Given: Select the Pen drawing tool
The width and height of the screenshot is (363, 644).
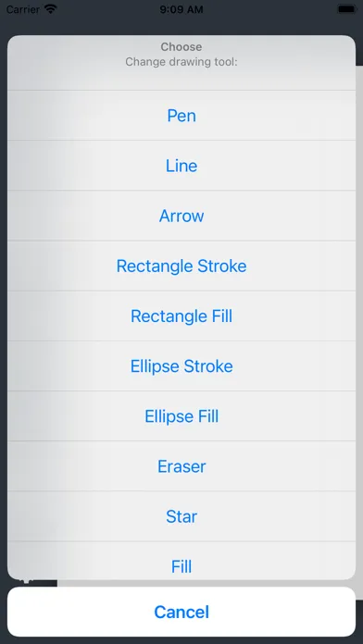Looking at the screenshot, I should point(181,116).
